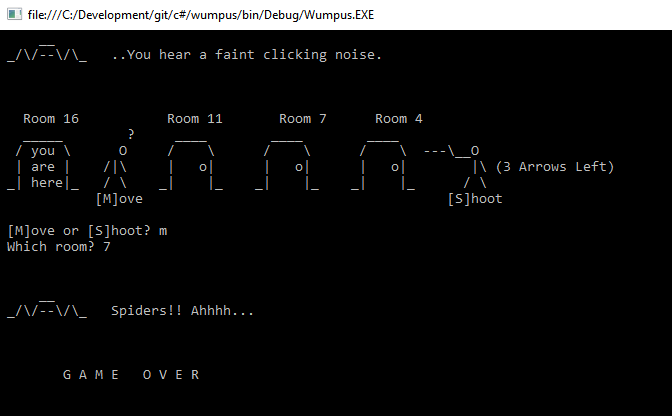This screenshot has height=416, width=672.
Task: Click the 'G A M E O V E R' text
Action: tap(131, 375)
